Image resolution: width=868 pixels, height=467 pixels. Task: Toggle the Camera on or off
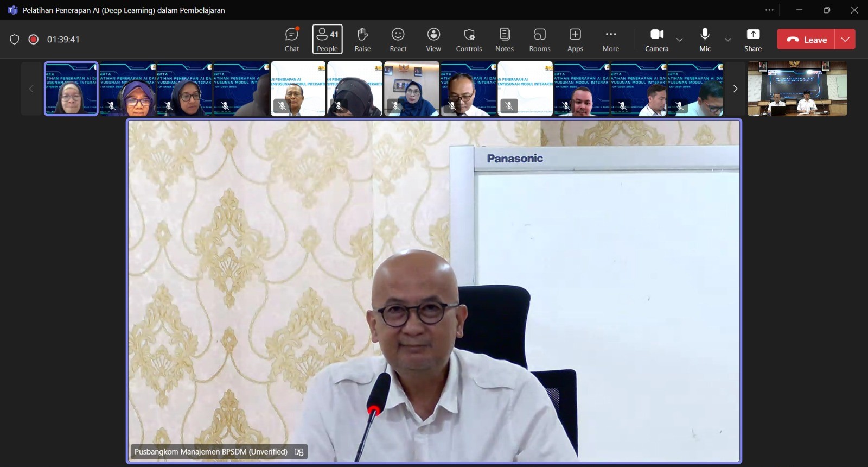coord(656,40)
